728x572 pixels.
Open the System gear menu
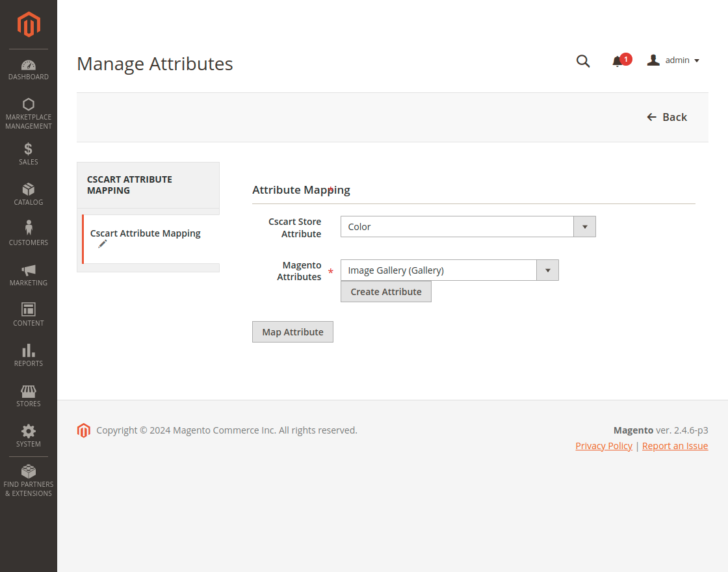click(29, 435)
